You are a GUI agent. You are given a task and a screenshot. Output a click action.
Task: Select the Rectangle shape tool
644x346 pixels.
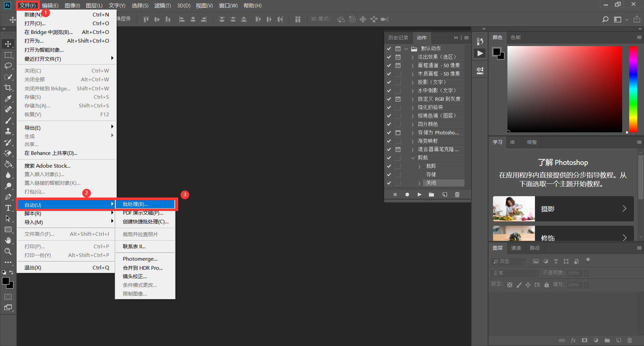pos(8,230)
